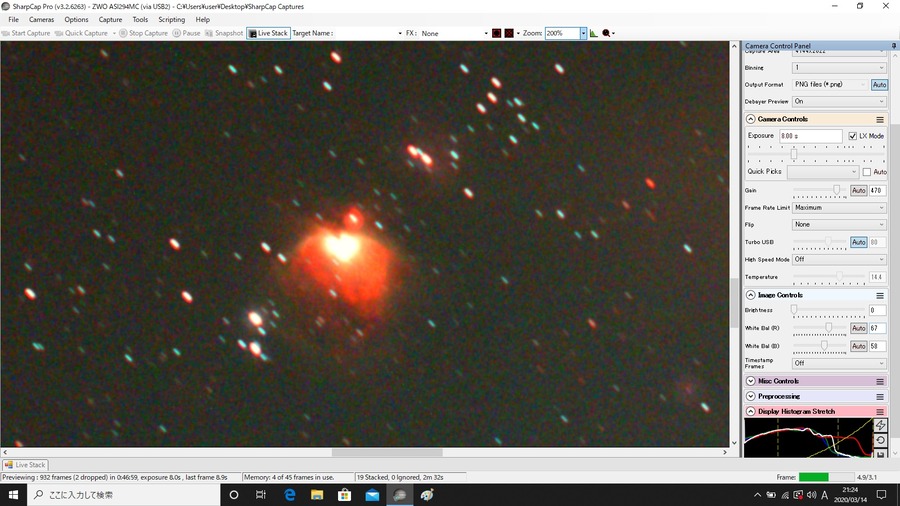
Task: Select the Live Stack bottom tab
Action: pyautogui.click(x=25, y=465)
